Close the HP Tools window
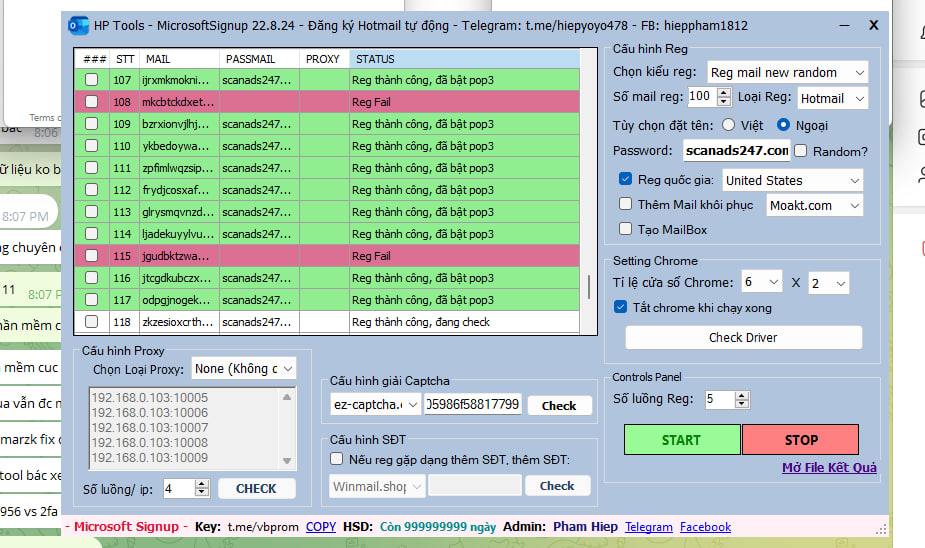 point(873,25)
